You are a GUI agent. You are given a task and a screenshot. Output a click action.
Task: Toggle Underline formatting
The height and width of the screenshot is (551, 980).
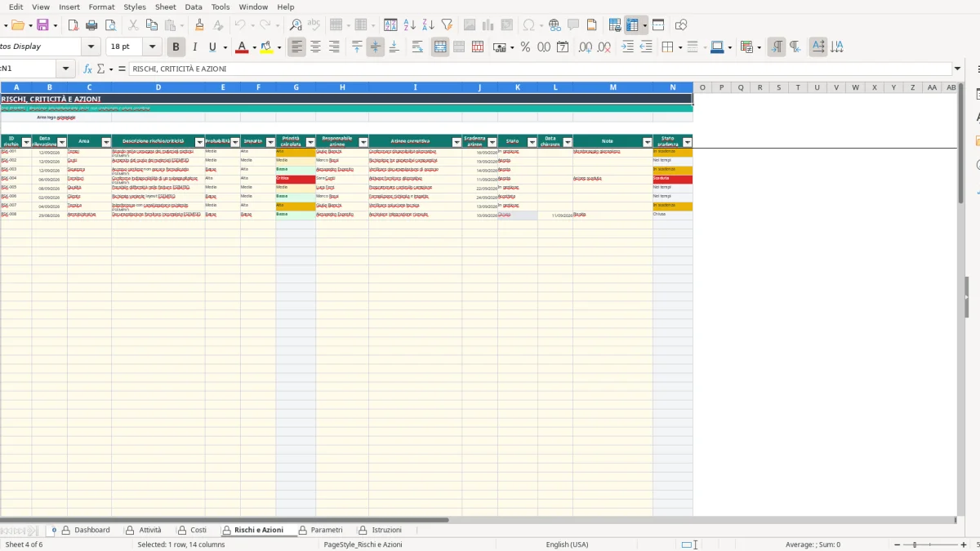point(213,47)
